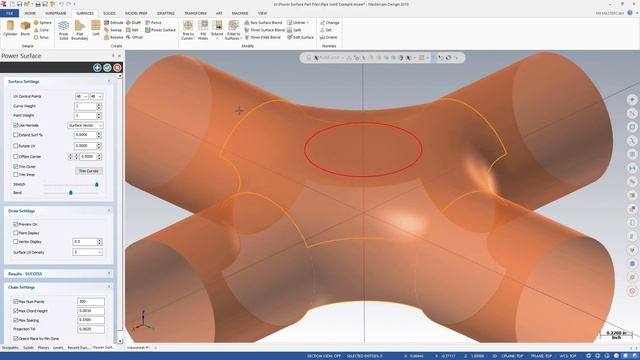Open the Untrim dropdown arrow

[308, 23]
